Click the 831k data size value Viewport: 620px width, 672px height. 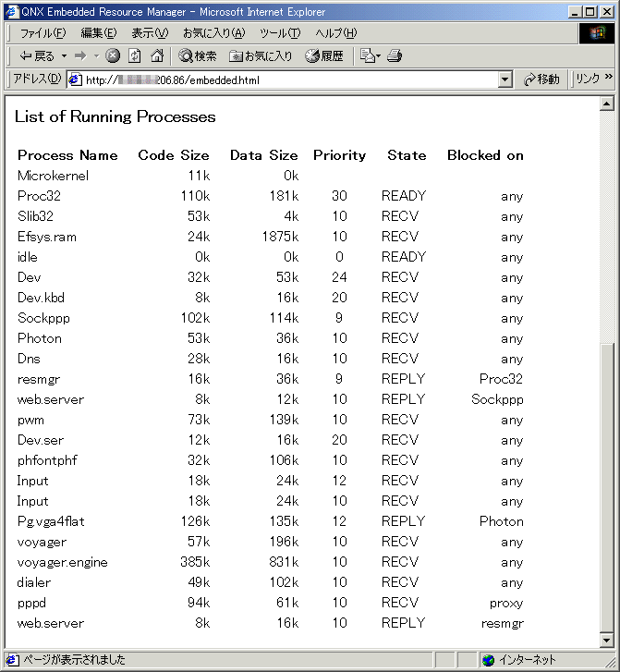click(x=284, y=562)
